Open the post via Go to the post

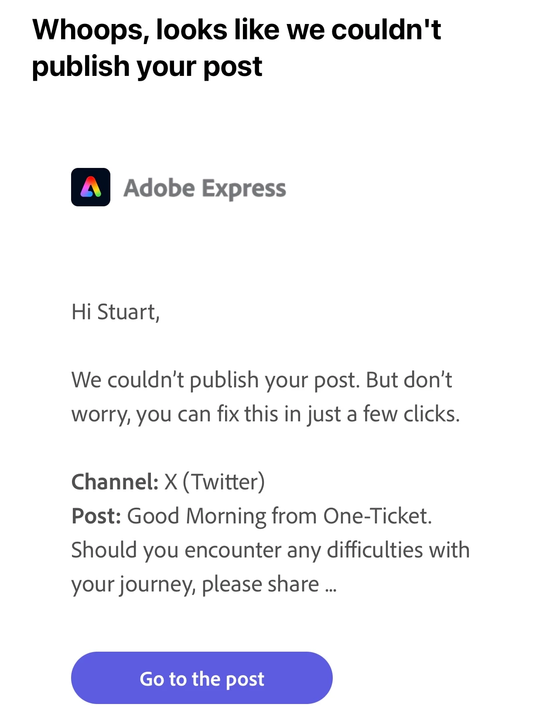click(x=201, y=677)
